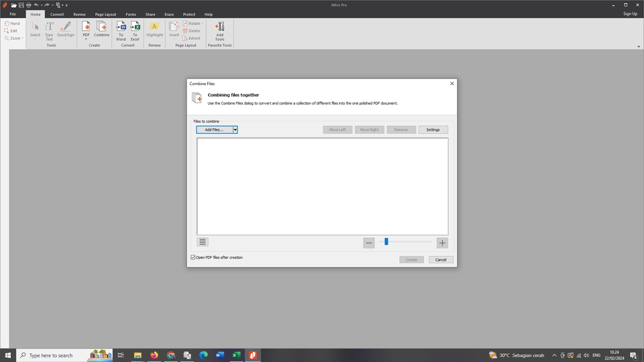Open Microsoft Edge from the taskbar
Viewport: 644px width, 362px height.
point(203,355)
